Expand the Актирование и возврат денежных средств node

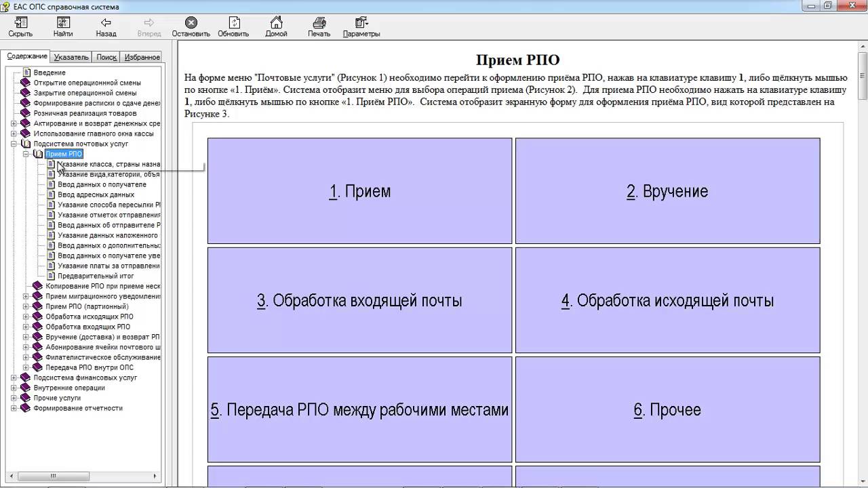14,123
